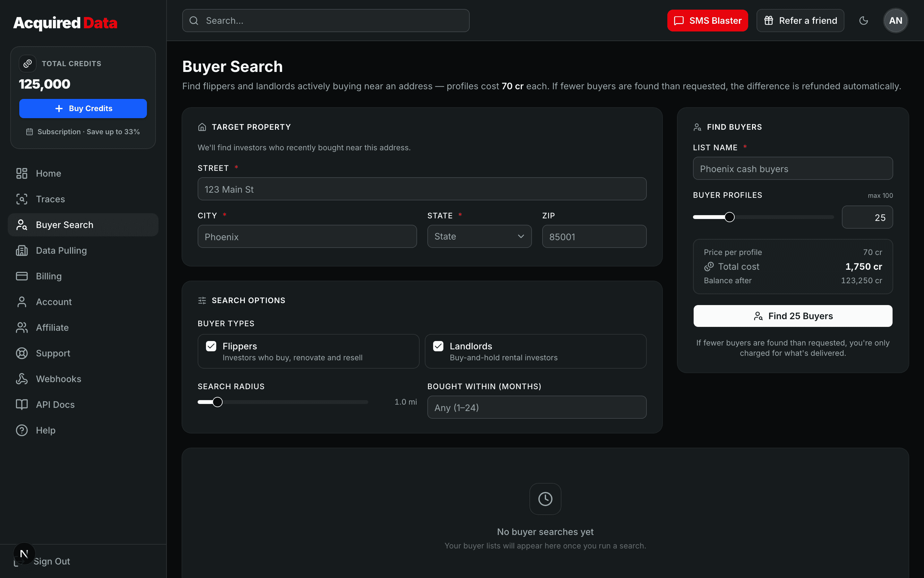Click the gift icon on Refer a friend
Image resolution: width=924 pixels, height=578 pixels.
769,21
